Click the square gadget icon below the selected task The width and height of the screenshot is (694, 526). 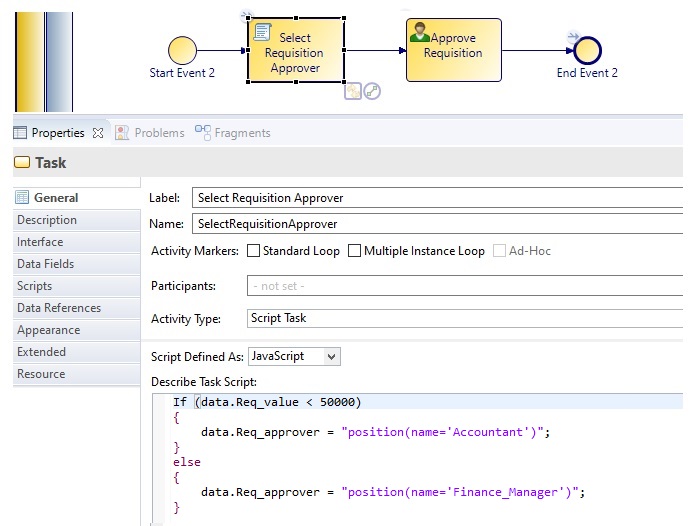pos(353,91)
